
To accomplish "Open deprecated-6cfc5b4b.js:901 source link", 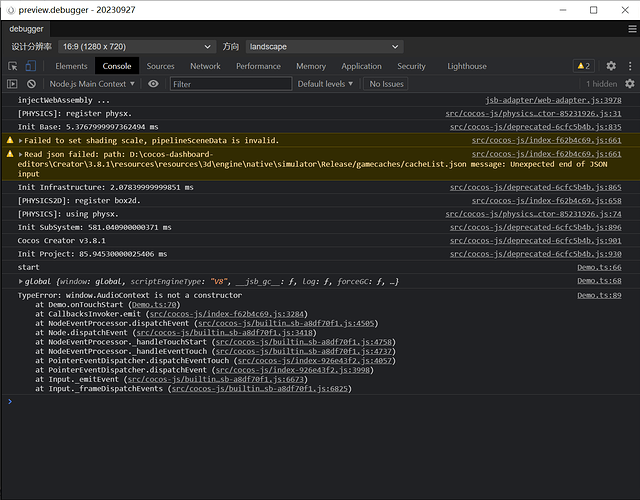I will 536,241.
